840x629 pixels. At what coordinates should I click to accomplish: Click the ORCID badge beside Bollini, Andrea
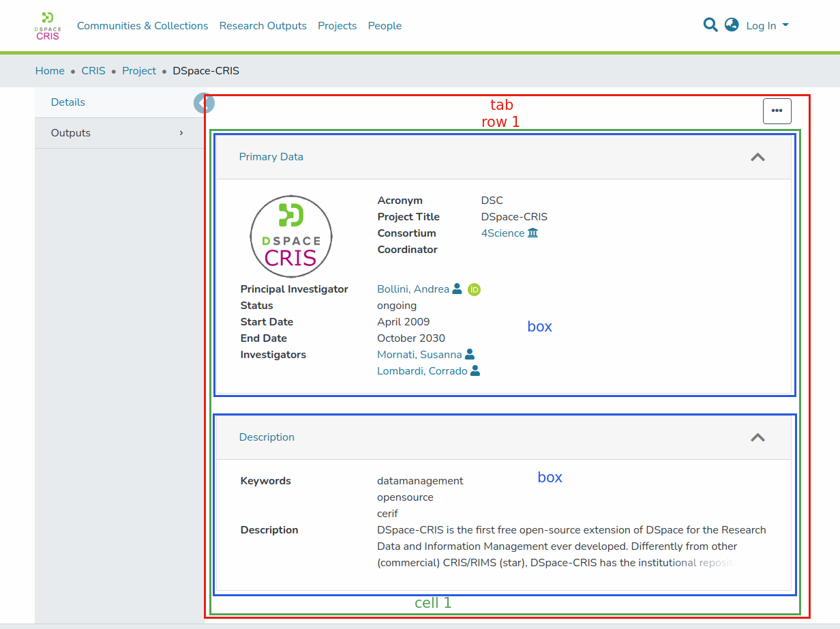pos(475,289)
